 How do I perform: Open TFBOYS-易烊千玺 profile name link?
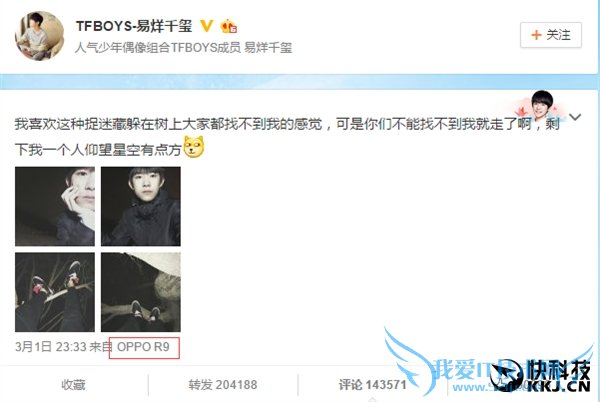click(x=134, y=26)
